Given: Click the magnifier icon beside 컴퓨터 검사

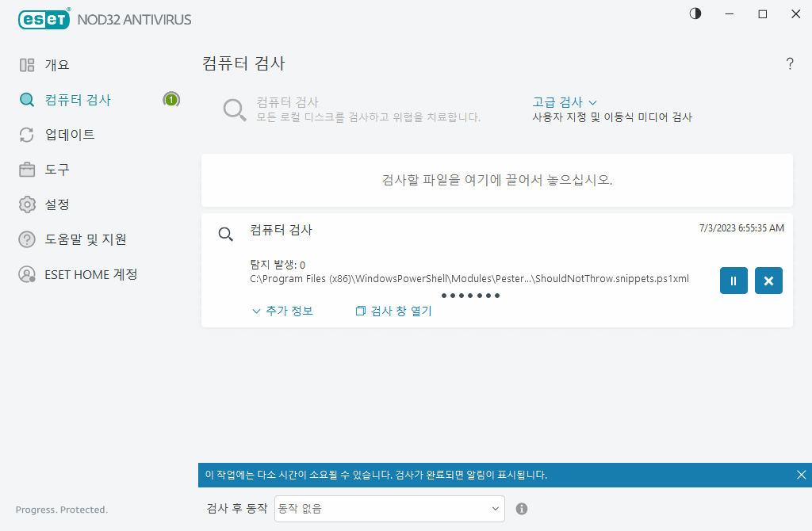Looking at the screenshot, I should click(x=29, y=100).
